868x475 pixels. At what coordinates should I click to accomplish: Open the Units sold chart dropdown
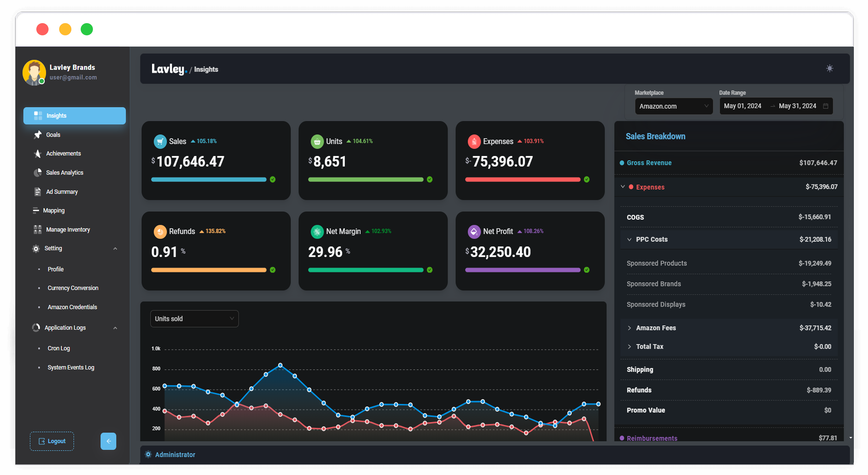(x=194, y=319)
